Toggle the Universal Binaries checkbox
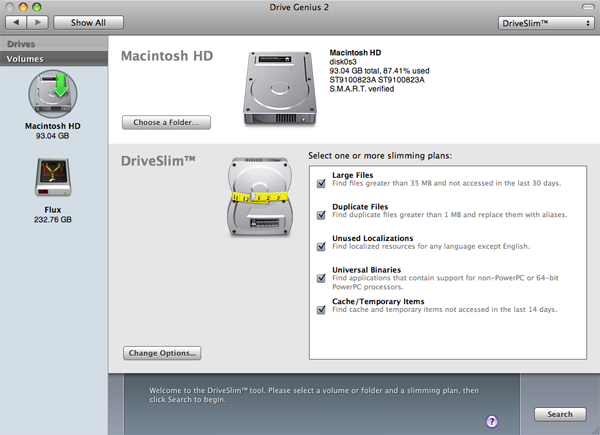600x435 pixels. tap(321, 278)
